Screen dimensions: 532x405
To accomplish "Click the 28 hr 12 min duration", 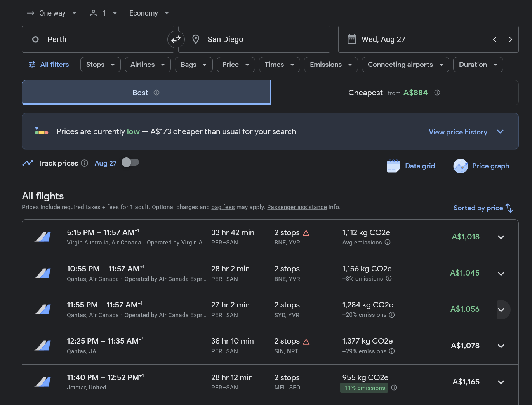I will click(x=232, y=377).
